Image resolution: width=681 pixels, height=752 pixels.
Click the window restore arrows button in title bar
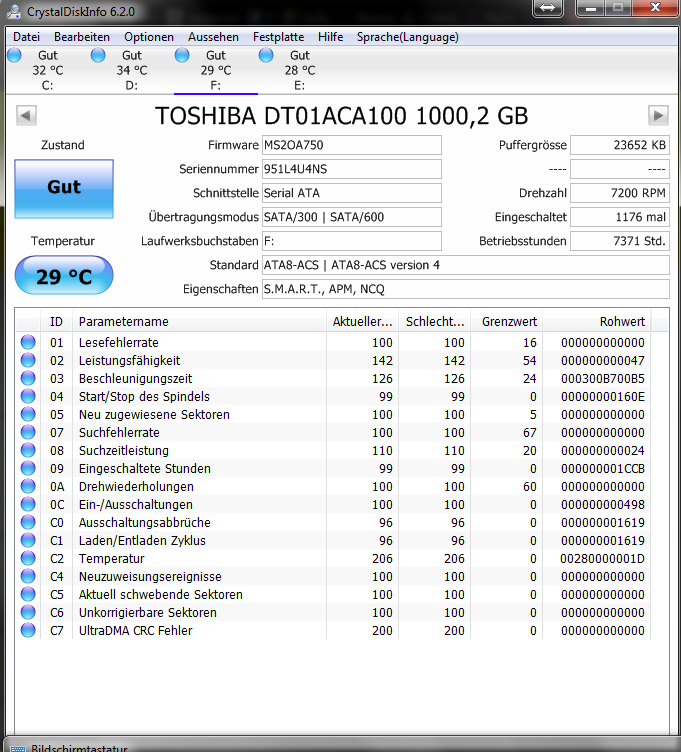pyautogui.click(x=548, y=8)
